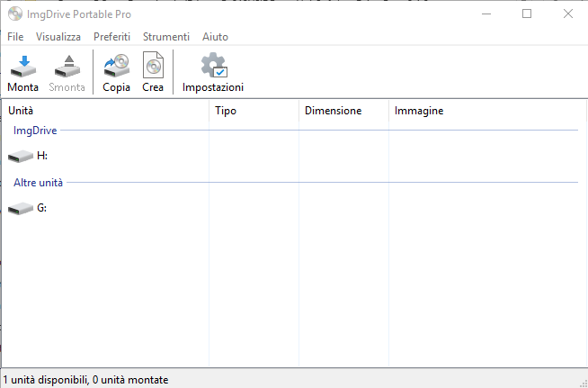Screen dimensions: 588x388
Task: Select the H: virtual drive icon
Action: point(21,156)
